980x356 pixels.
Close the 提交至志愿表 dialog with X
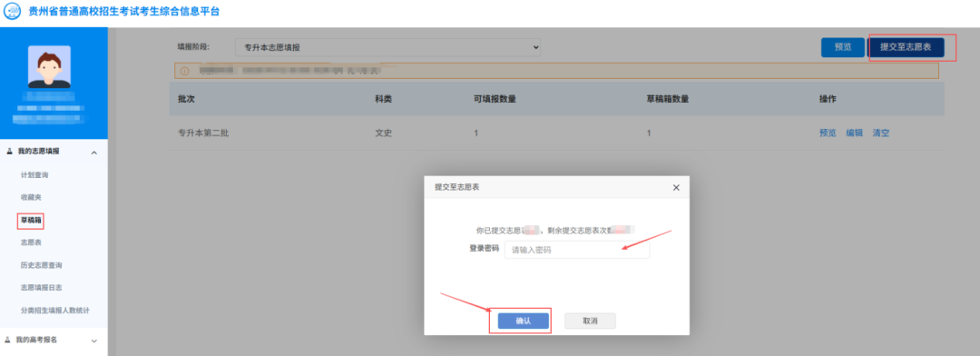(x=676, y=187)
